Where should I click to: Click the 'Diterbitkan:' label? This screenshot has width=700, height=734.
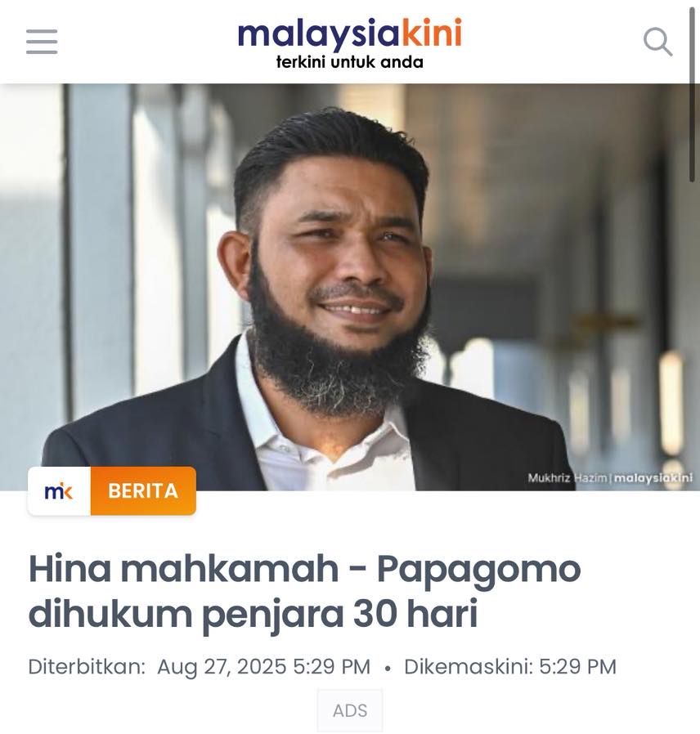87,667
